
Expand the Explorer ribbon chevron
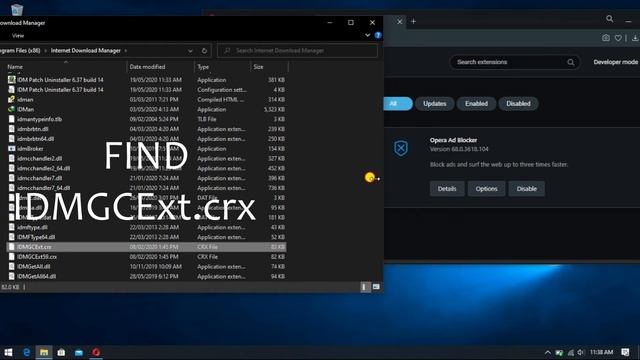tap(367, 36)
